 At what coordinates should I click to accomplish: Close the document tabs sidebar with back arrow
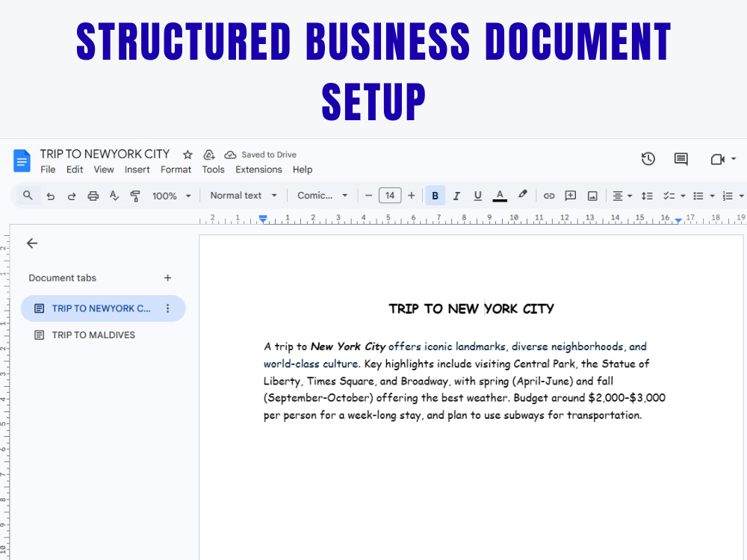pos(32,243)
